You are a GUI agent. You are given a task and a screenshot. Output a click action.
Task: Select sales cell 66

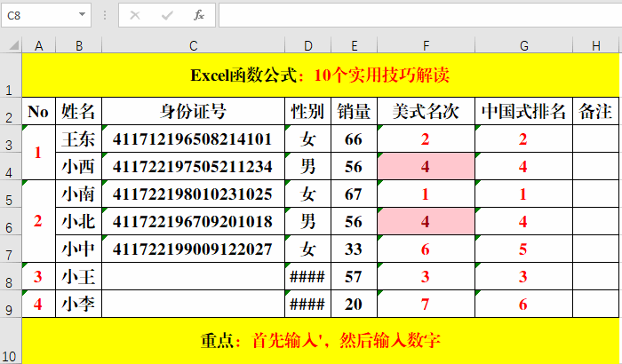355,138
